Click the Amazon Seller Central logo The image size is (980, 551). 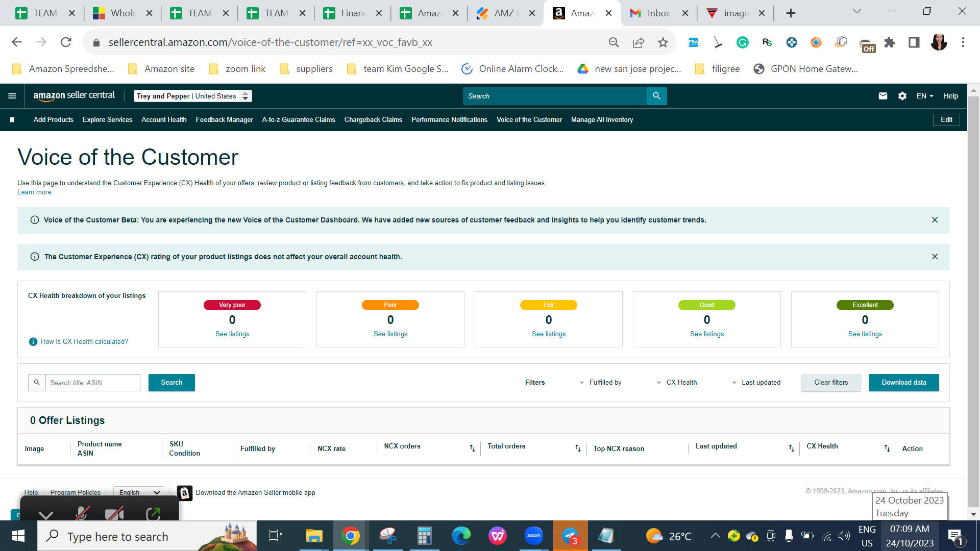(74, 96)
